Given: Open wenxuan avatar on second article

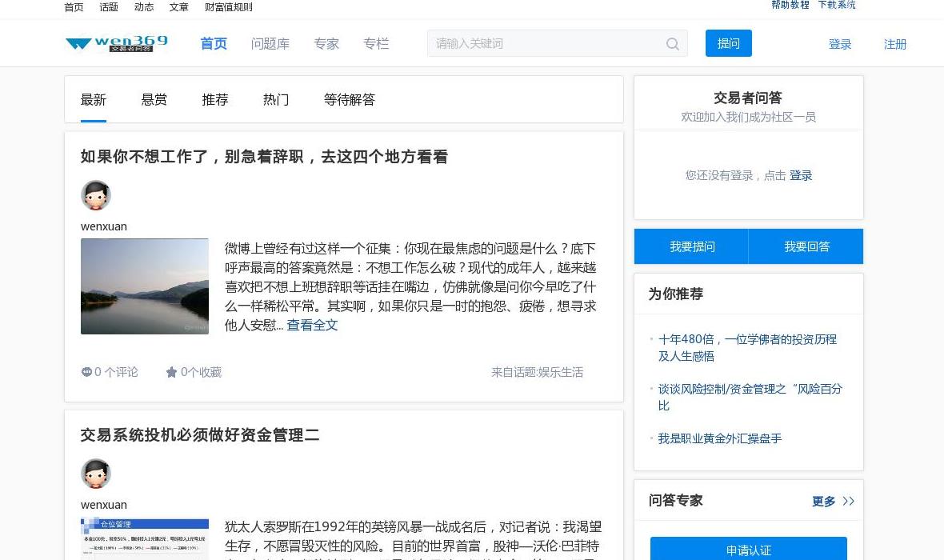Looking at the screenshot, I should click(x=96, y=474).
